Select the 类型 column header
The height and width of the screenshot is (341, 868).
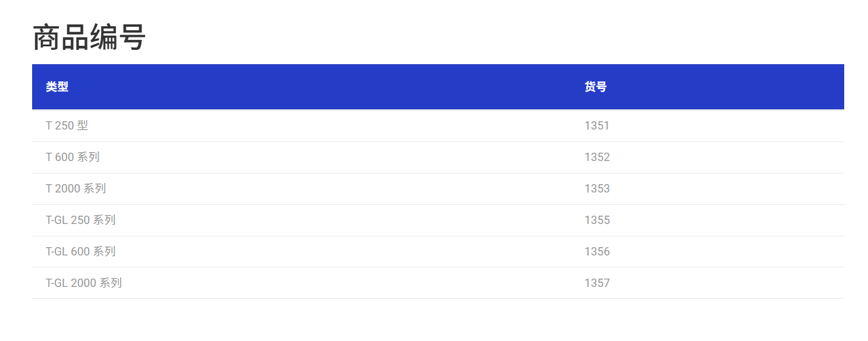tap(57, 87)
